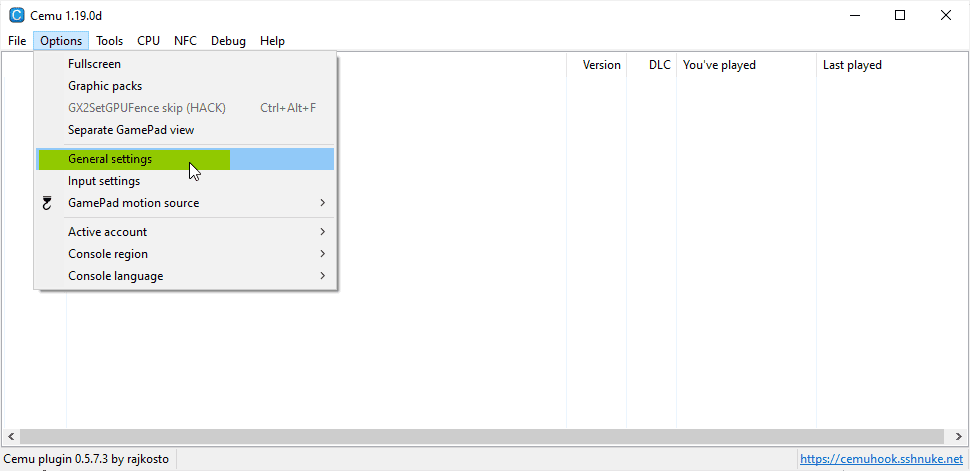Open the Debug menu
The width and height of the screenshot is (970, 471).
tap(228, 41)
